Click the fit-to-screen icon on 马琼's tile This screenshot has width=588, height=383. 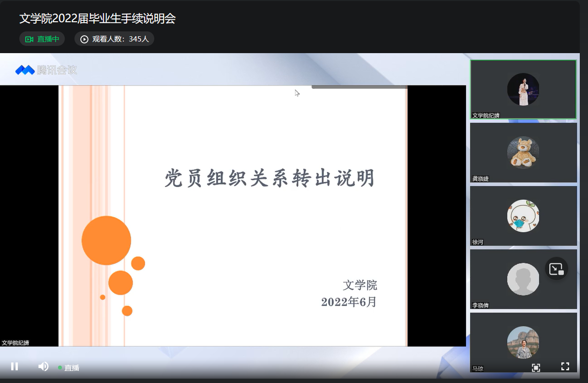tap(536, 368)
